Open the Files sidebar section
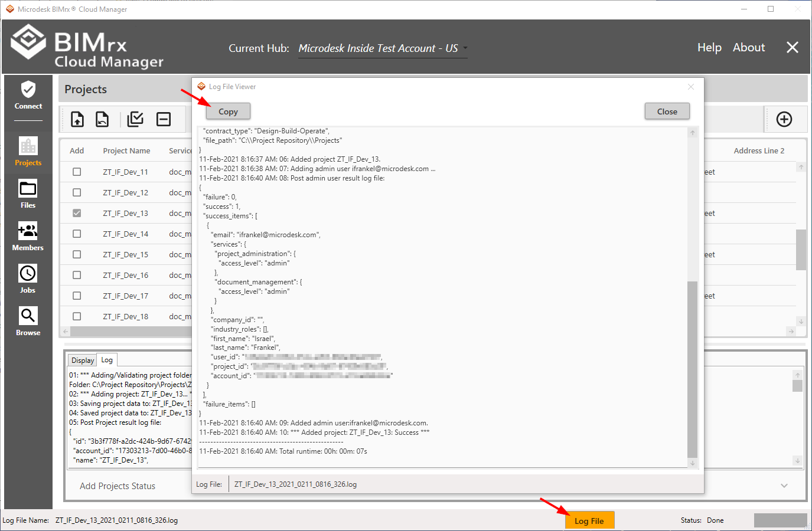The height and width of the screenshot is (531, 812). pyautogui.click(x=28, y=194)
